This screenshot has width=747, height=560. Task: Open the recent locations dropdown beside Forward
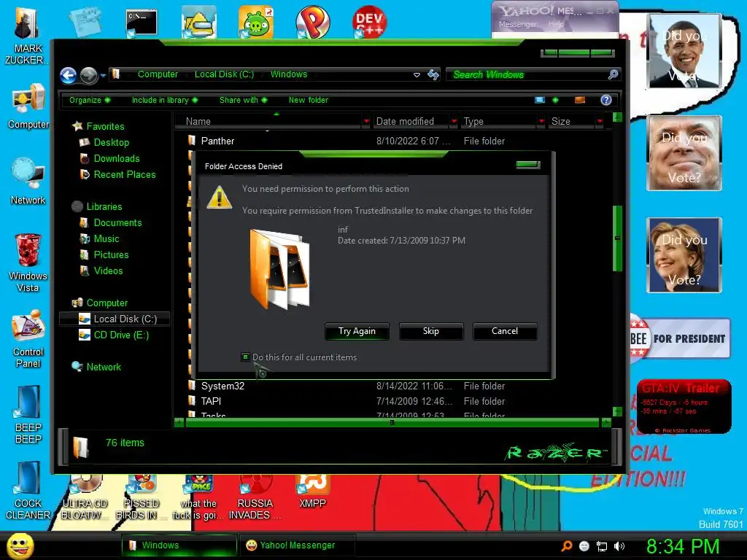coord(103,75)
